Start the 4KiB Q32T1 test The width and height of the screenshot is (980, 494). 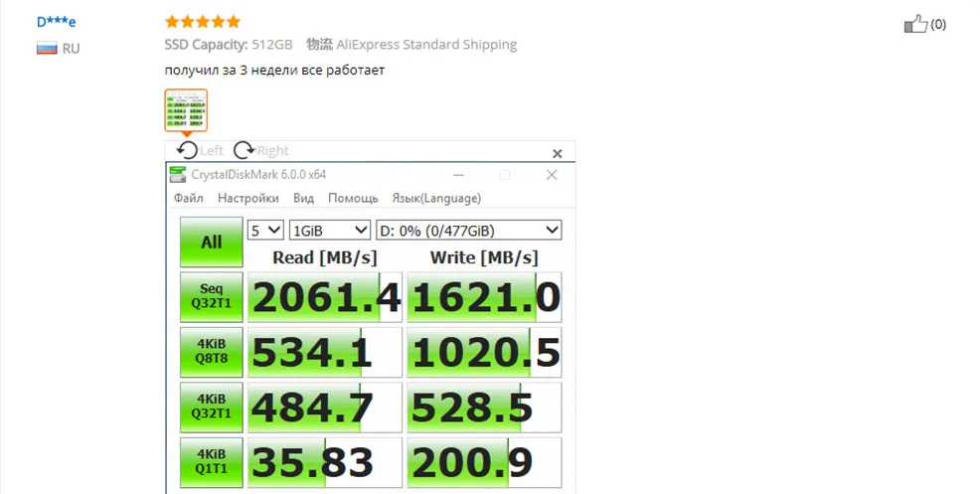[212, 407]
